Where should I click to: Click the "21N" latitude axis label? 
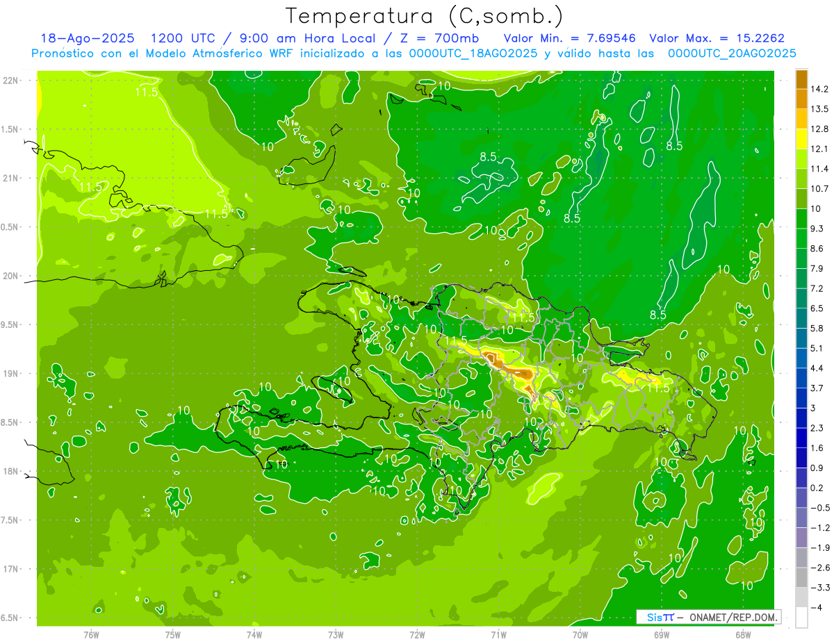point(10,178)
